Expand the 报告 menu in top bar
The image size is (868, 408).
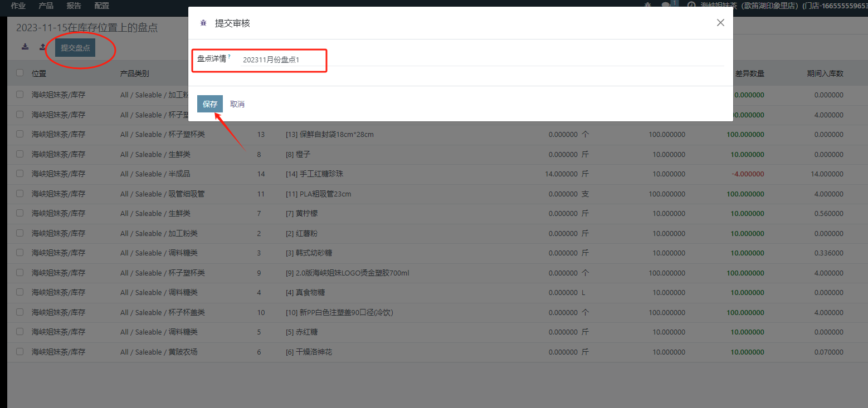tap(74, 6)
